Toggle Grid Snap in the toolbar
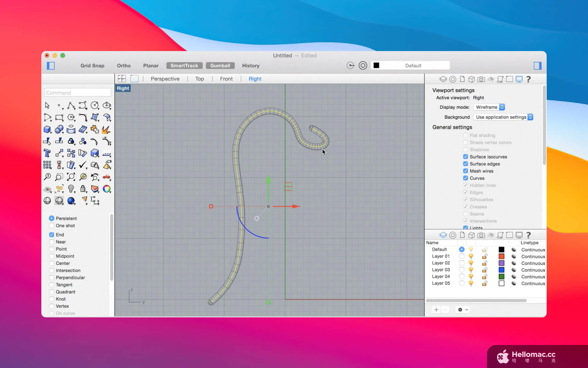 coord(92,66)
